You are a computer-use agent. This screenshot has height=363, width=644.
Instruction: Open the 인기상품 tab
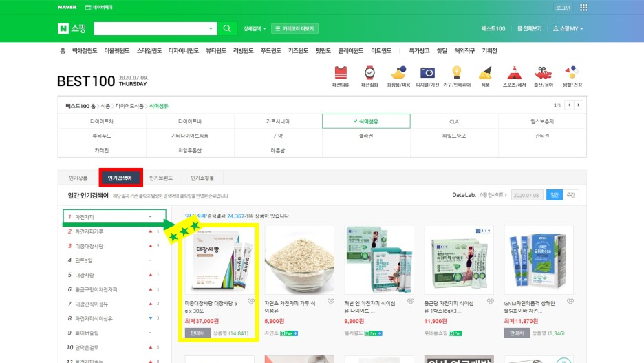tap(78, 178)
